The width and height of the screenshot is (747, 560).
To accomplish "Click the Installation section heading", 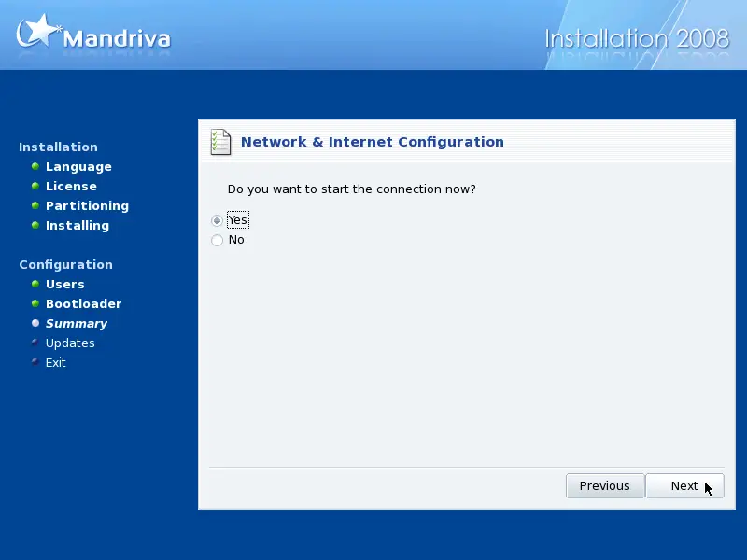I will click(x=58, y=147).
